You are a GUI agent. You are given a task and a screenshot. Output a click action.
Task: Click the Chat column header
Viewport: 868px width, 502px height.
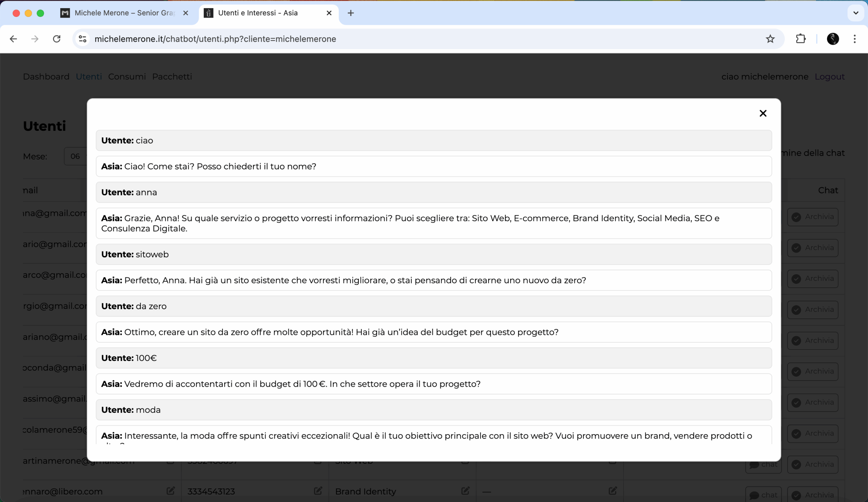point(828,190)
